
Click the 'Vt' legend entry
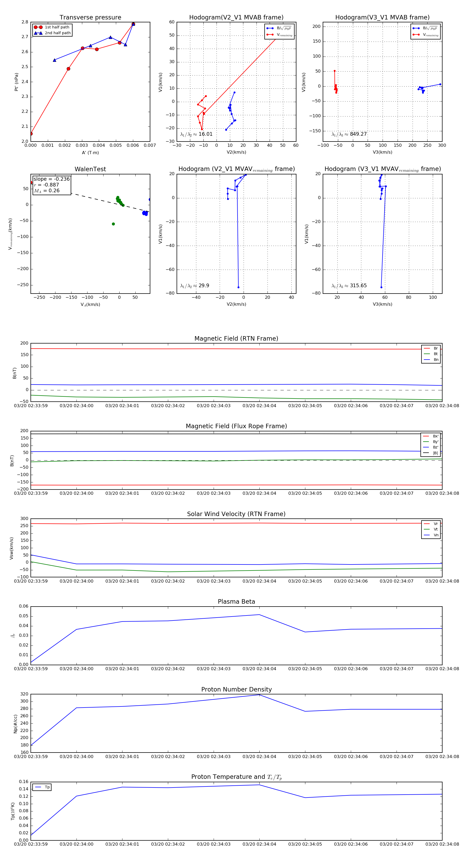431,529
